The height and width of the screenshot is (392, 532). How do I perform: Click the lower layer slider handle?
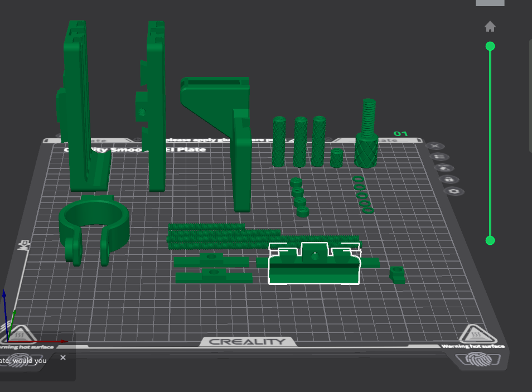click(490, 241)
